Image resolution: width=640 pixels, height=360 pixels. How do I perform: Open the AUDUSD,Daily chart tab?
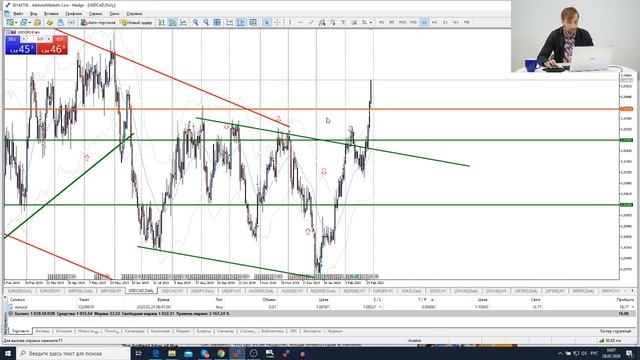261,291
